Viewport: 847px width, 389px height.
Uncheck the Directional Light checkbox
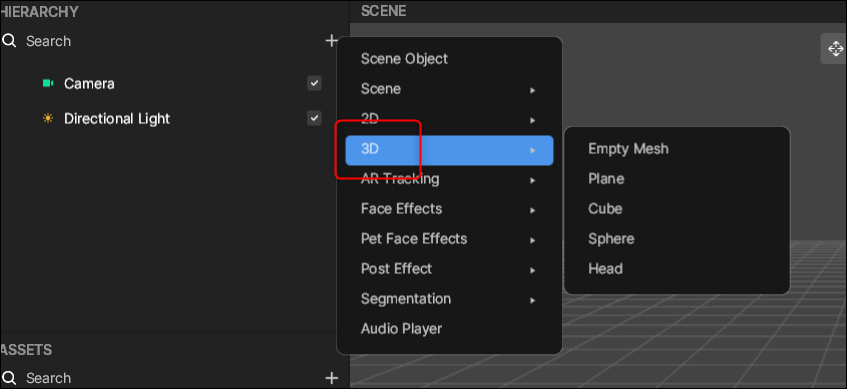point(314,118)
